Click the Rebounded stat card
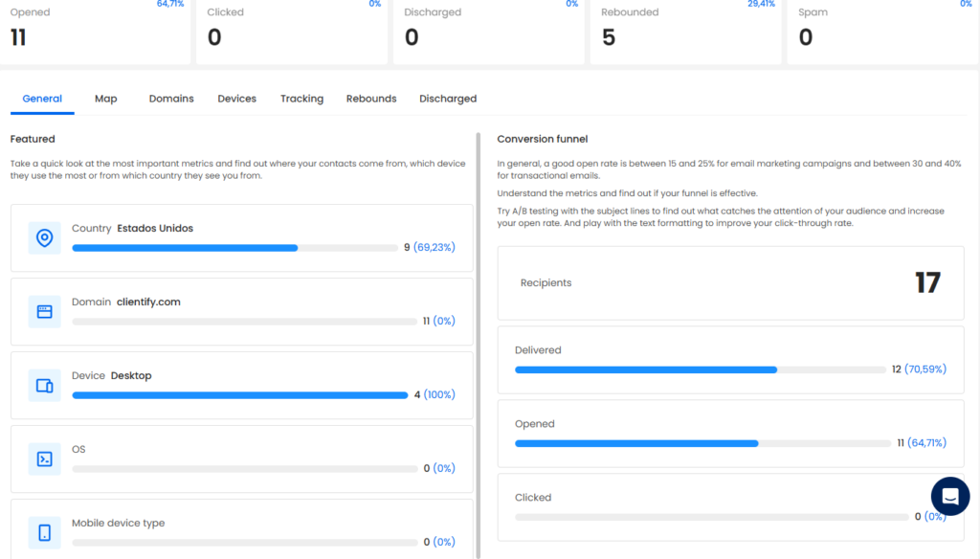This screenshot has height=559, width=980. click(685, 31)
